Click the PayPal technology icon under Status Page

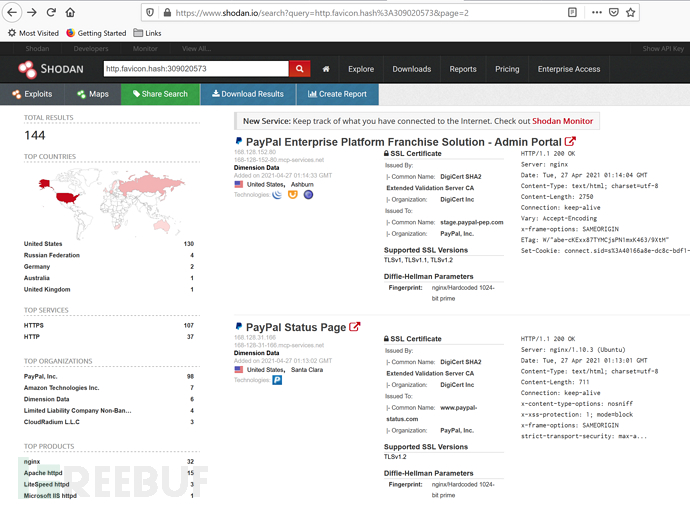point(277,380)
